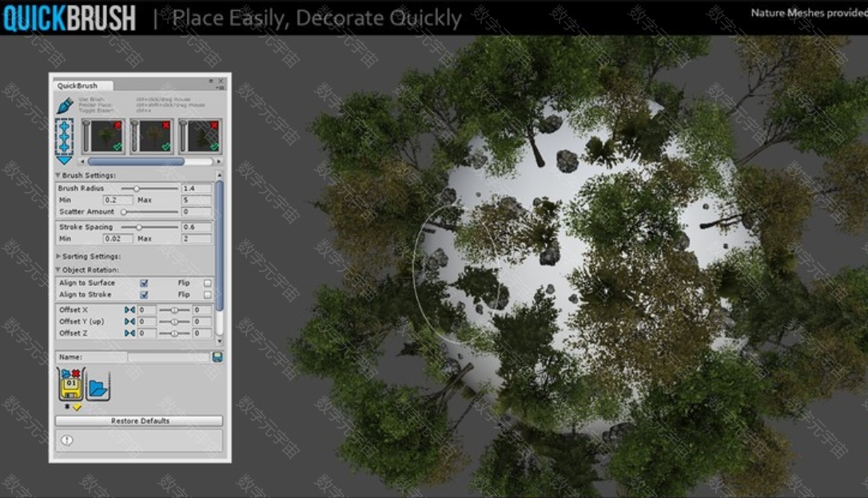868x498 pixels.
Task: Click the preset Name text field
Action: [169, 357]
